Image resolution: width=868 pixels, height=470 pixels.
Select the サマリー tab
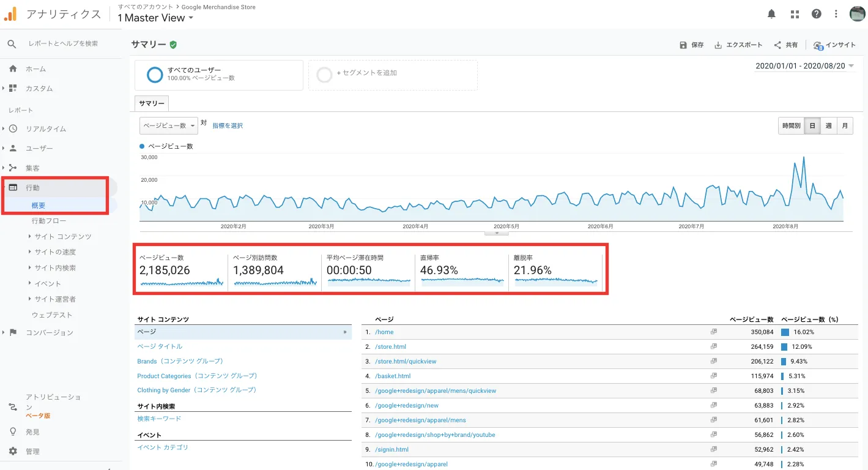pos(151,103)
